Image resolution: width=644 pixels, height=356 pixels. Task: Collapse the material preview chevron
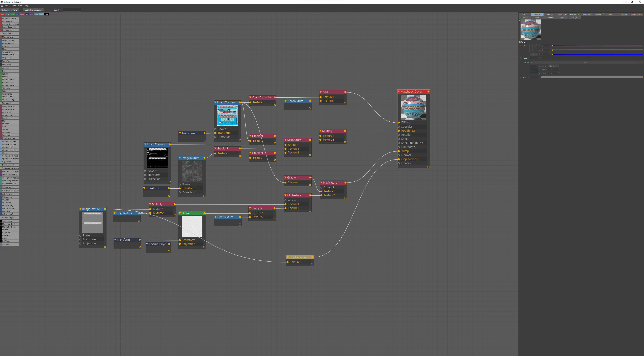click(520, 20)
